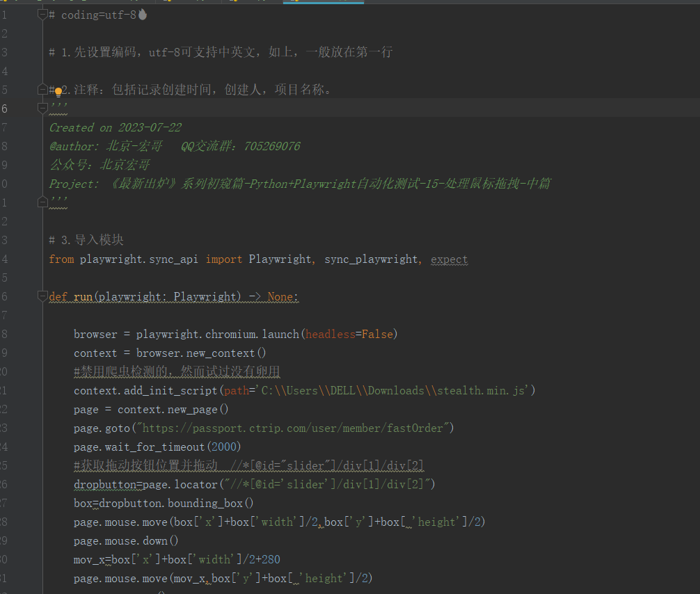Screen dimensions: 700x594
Task: Click the 'Project:' docstring line
Action: pos(300,184)
